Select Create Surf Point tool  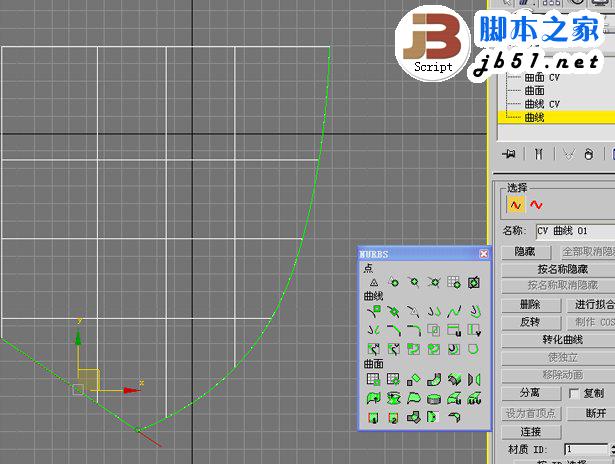[454, 282]
